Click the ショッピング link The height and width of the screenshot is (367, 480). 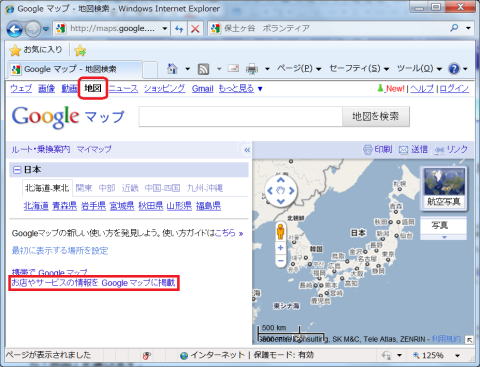[x=164, y=89]
